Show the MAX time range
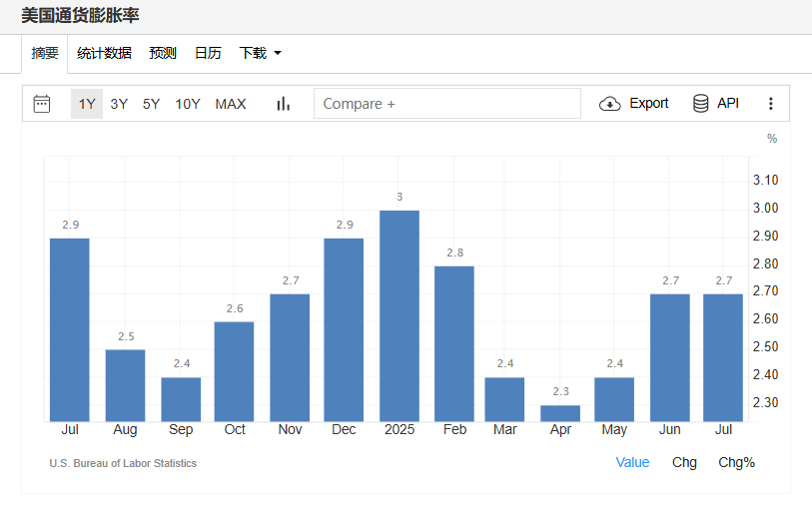The width and height of the screenshot is (812, 509). (x=231, y=104)
